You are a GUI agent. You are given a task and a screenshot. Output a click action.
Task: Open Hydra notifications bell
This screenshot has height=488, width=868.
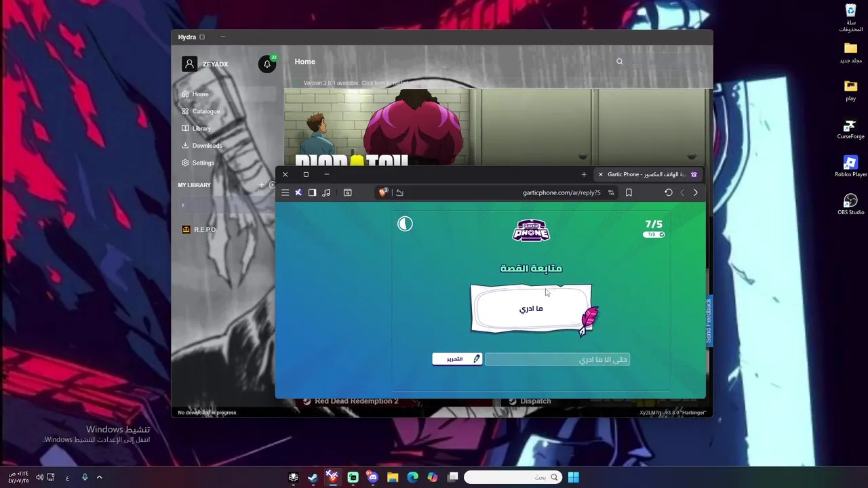click(x=267, y=64)
